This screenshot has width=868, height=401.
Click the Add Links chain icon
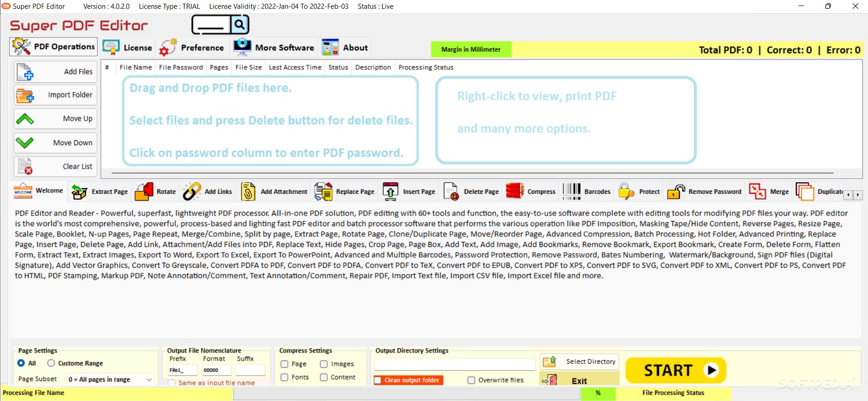[x=192, y=191]
